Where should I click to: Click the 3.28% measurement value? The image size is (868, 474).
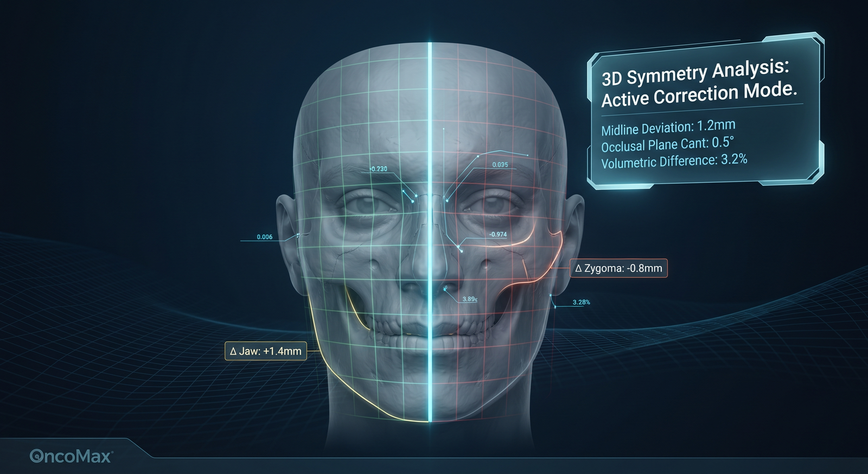click(x=582, y=302)
